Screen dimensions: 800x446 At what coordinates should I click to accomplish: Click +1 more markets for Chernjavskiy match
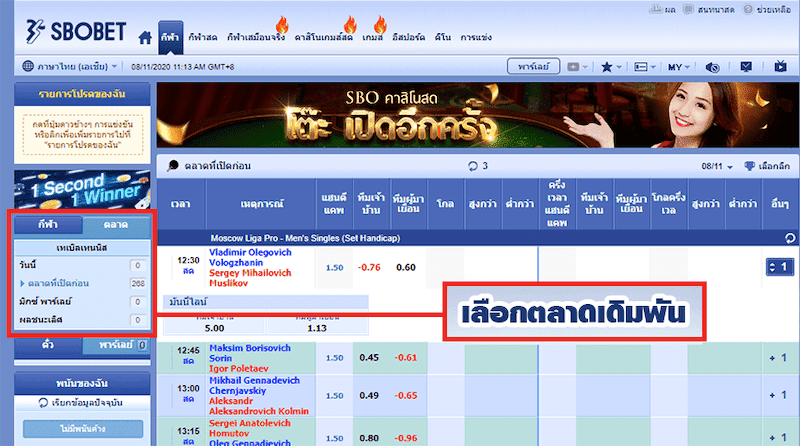[779, 395]
